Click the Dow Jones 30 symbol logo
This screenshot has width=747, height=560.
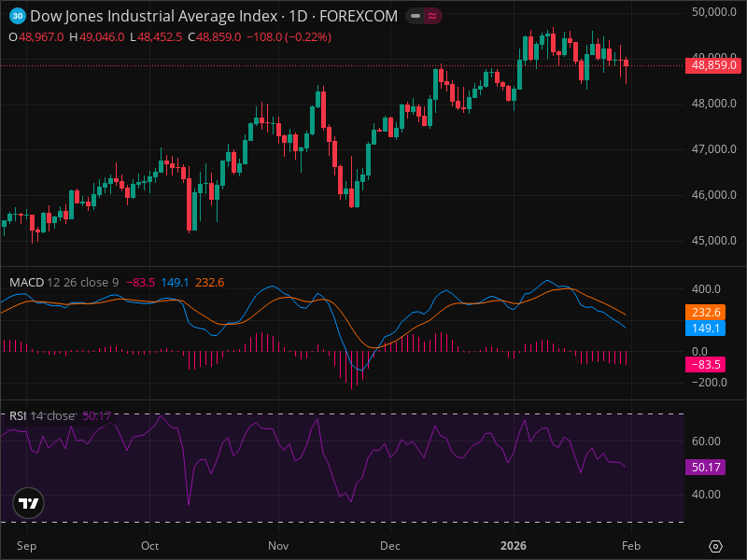[18, 16]
